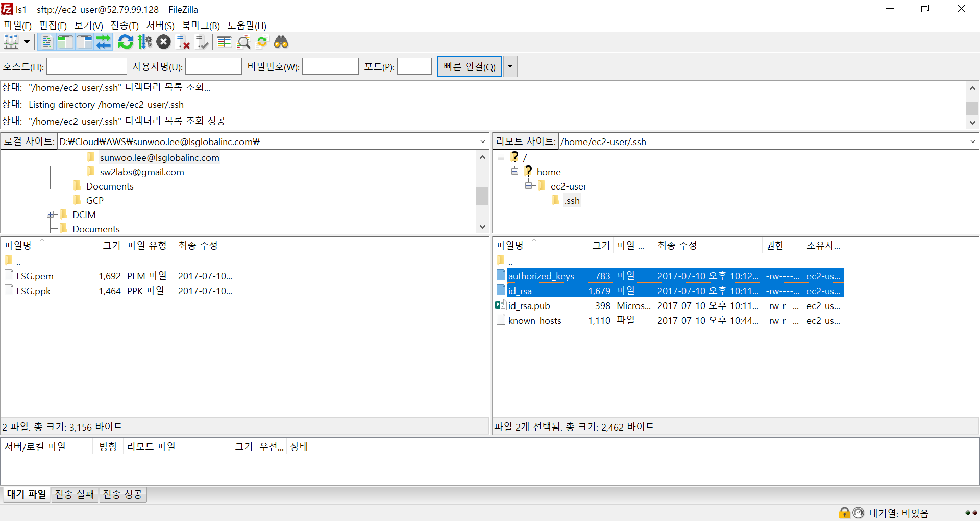Open the 보기(V) menu
The height and width of the screenshot is (521, 980).
point(89,26)
